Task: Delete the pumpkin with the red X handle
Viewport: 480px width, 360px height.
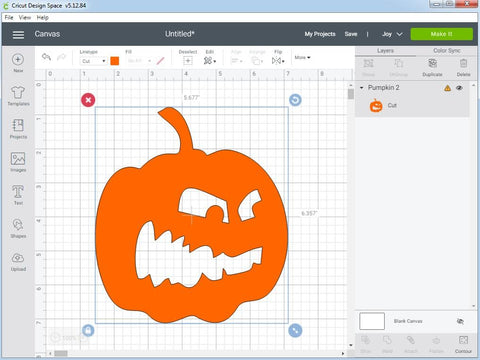Action: [x=88, y=100]
